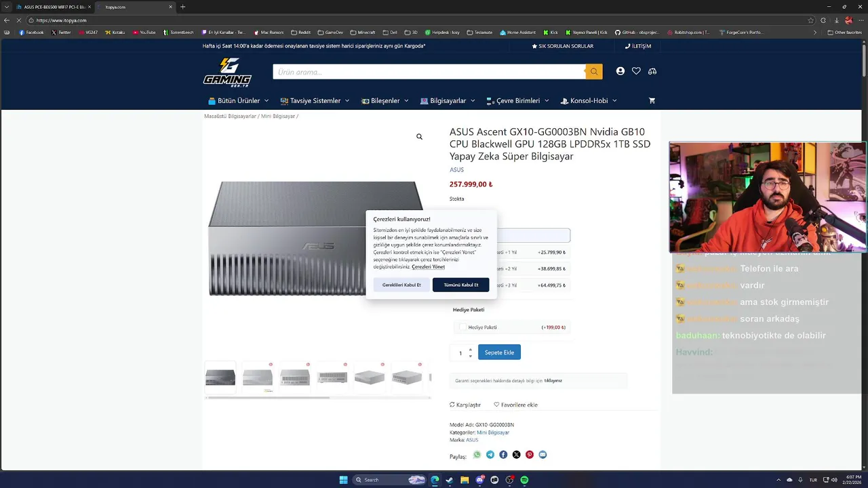Click the quantity input field showing 1

click(x=460, y=352)
